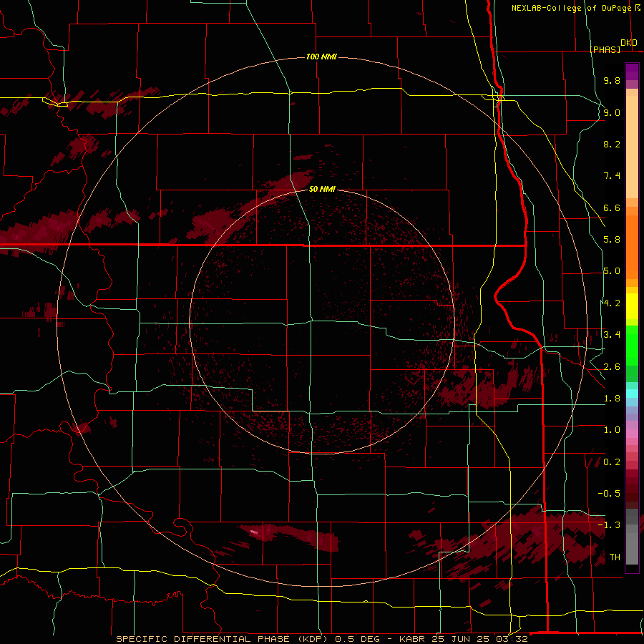Image resolution: width=644 pixels, height=644 pixels.
Task: Click the 5.0 value on the color scale
Action: point(612,271)
